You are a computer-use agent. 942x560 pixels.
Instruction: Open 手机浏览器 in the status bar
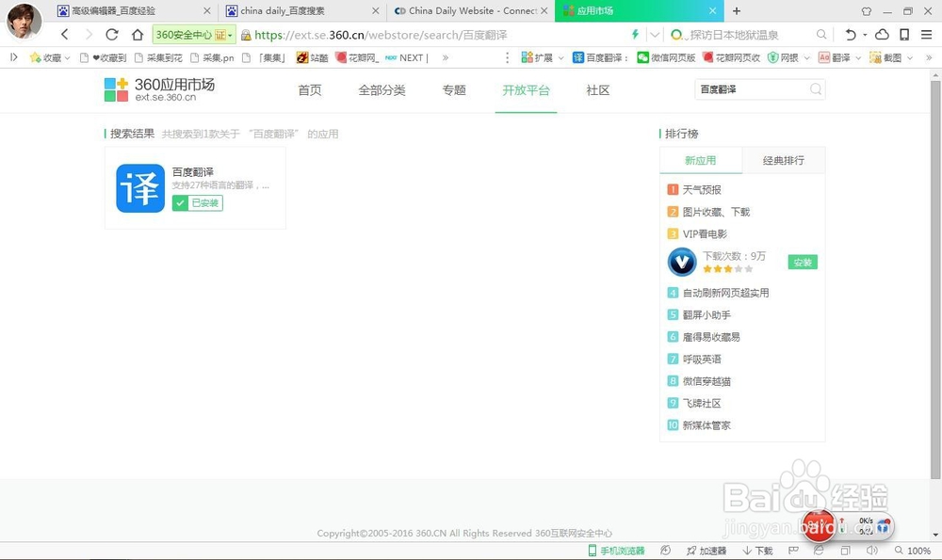(x=616, y=551)
